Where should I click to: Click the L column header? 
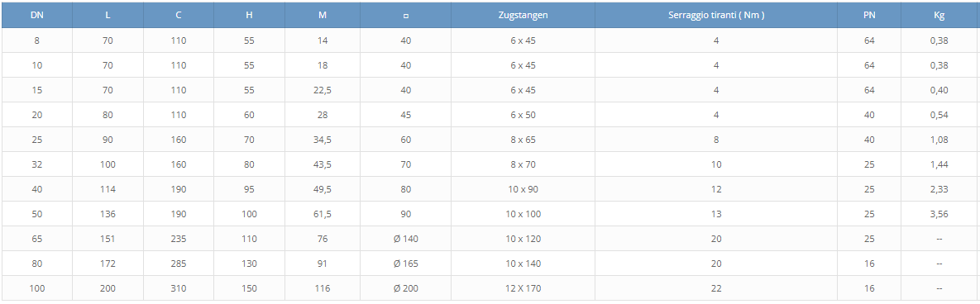click(x=108, y=16)
